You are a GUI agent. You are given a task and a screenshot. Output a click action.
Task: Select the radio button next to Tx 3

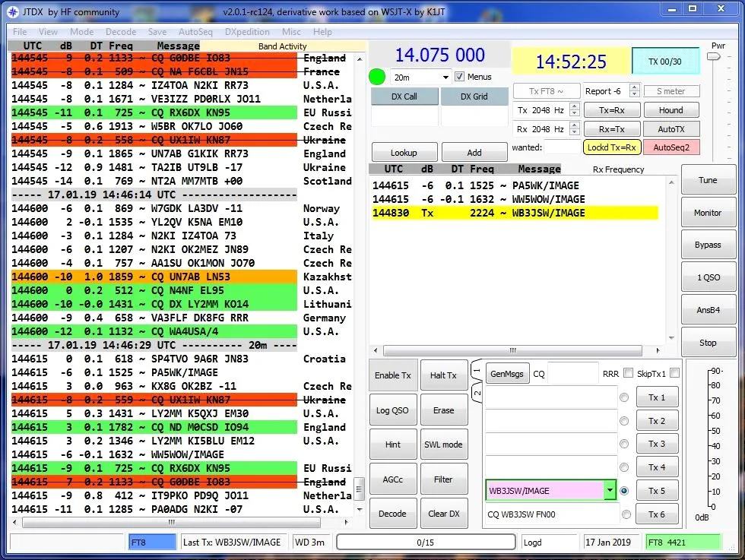(x=624, y=444)
